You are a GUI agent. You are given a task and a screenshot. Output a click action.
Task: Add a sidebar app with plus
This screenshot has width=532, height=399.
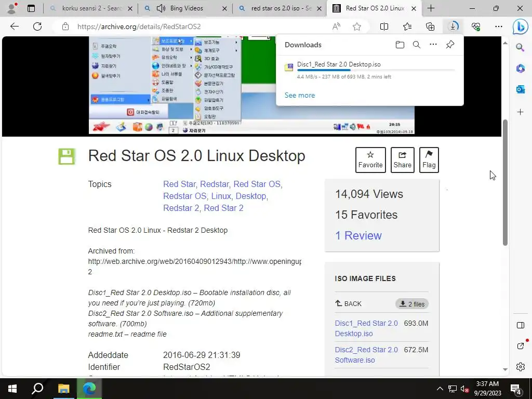tap(520, 112)
